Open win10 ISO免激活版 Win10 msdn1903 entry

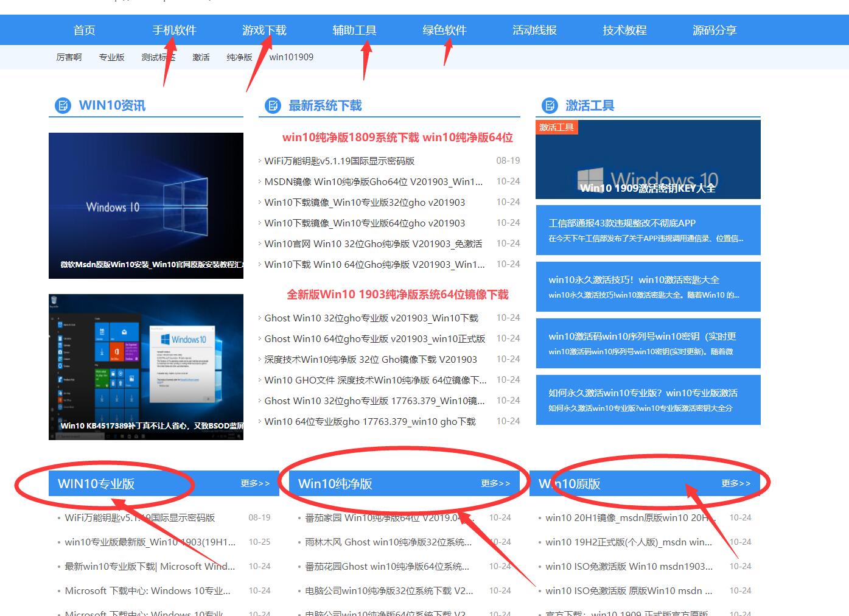pyautogui.click(x=629, y=566)
